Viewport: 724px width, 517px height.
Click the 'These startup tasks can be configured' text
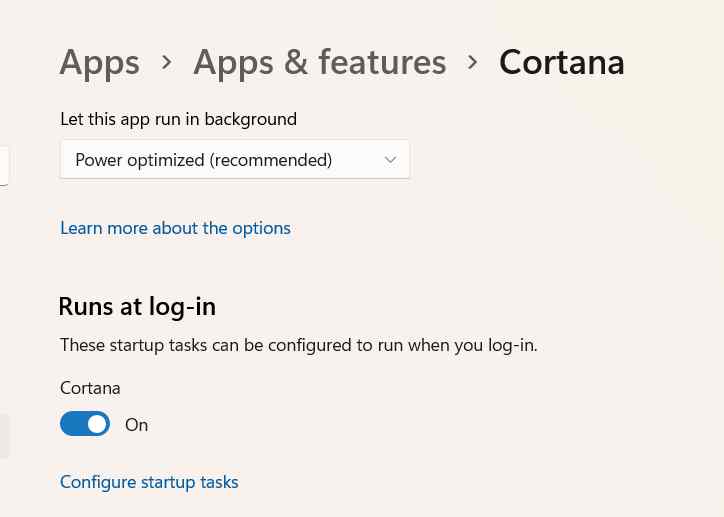[298, 345]
